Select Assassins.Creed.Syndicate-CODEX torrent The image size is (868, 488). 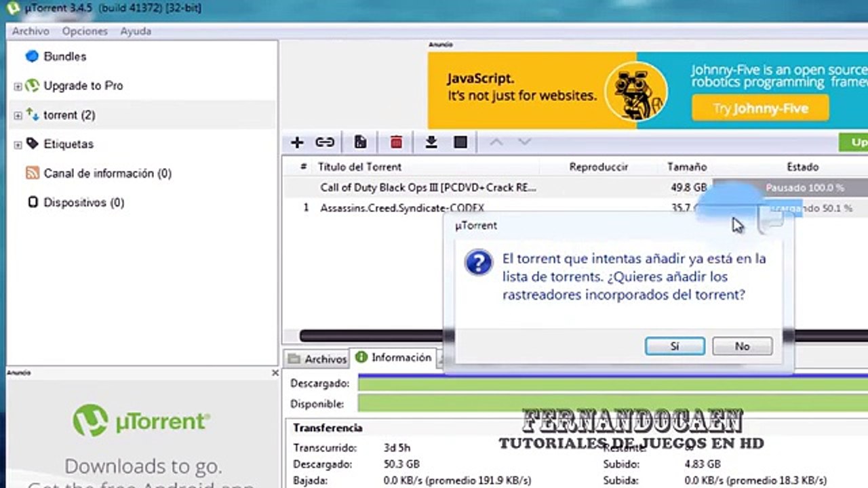pos(402,208)
